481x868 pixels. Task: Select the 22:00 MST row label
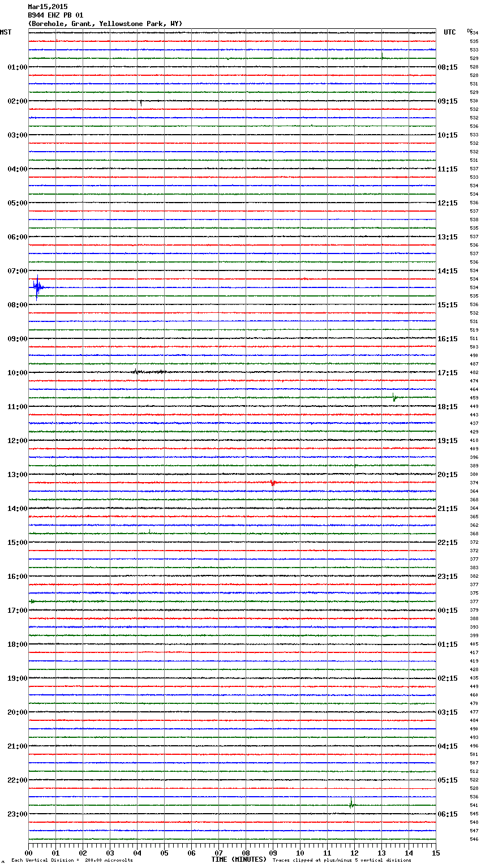pos(18,780)
